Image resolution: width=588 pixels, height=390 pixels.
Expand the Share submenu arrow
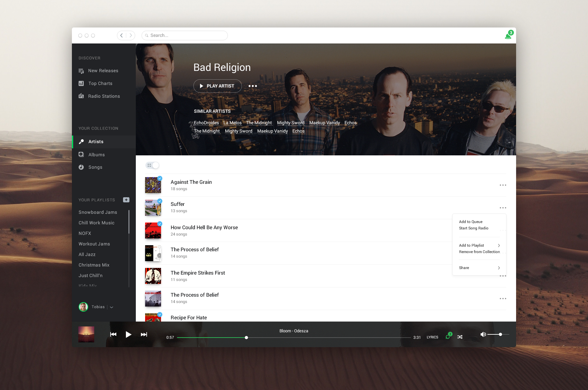499,268
